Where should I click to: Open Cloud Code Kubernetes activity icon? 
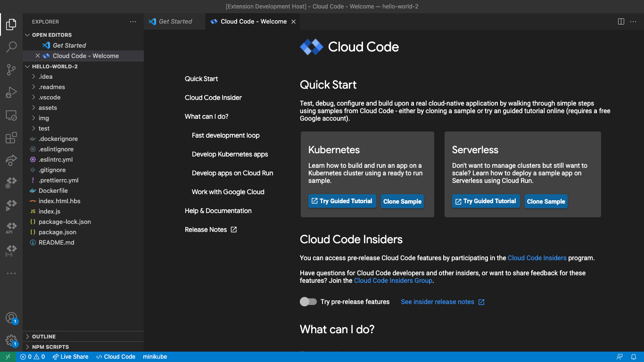pyautogui.click(x=11, y=182)
